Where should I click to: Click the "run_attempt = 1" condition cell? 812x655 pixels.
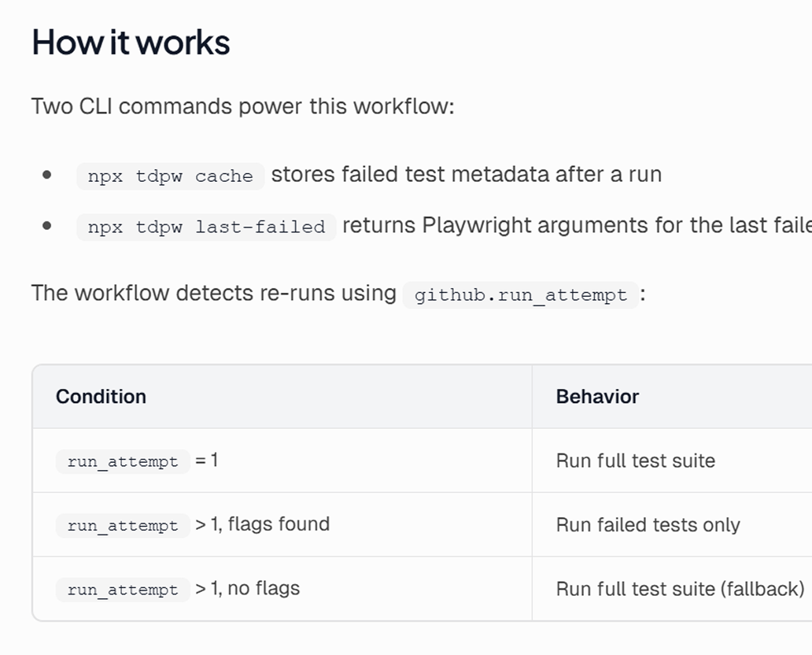click(x=282, y=461)
